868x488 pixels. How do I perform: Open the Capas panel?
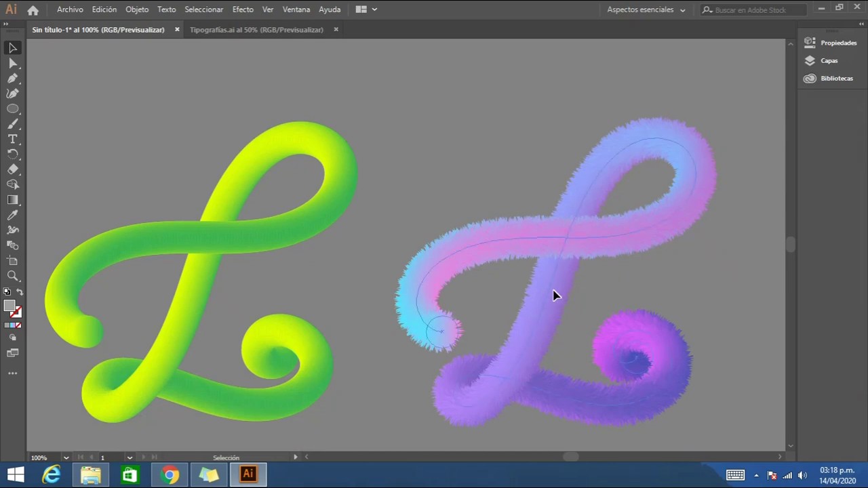click(821, 60)
